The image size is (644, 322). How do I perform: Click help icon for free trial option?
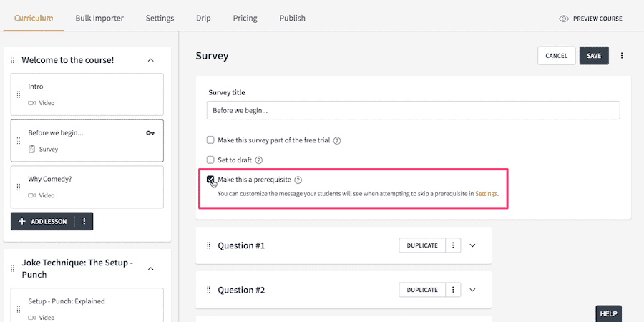[x=337, y=140]
